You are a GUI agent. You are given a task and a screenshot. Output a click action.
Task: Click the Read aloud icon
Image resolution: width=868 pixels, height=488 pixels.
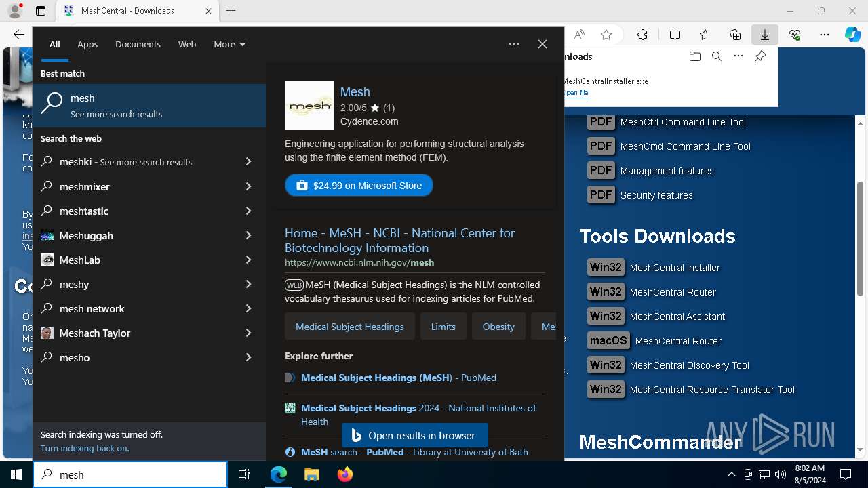tap(579, 35)
